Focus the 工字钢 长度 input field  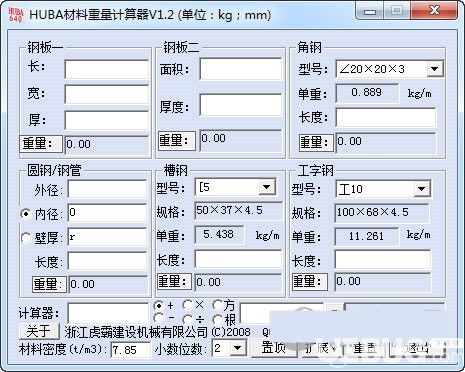tap(383, 259)
